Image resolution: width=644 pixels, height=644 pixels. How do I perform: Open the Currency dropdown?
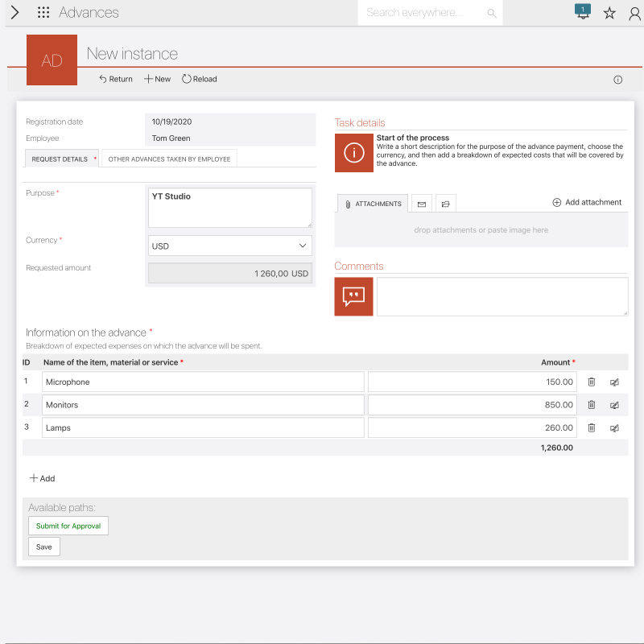point(230,246)
